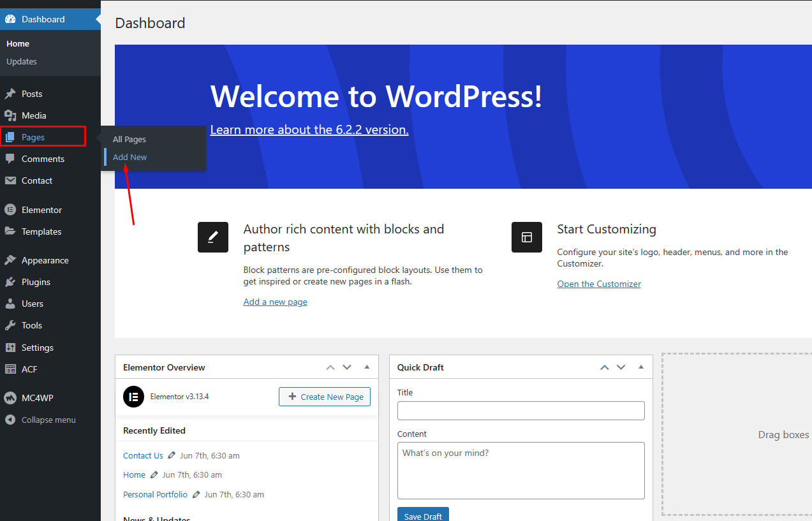Click the pencil icon beside Contact Us
This screenshot has height=521, width=812.
click(172, 455)
